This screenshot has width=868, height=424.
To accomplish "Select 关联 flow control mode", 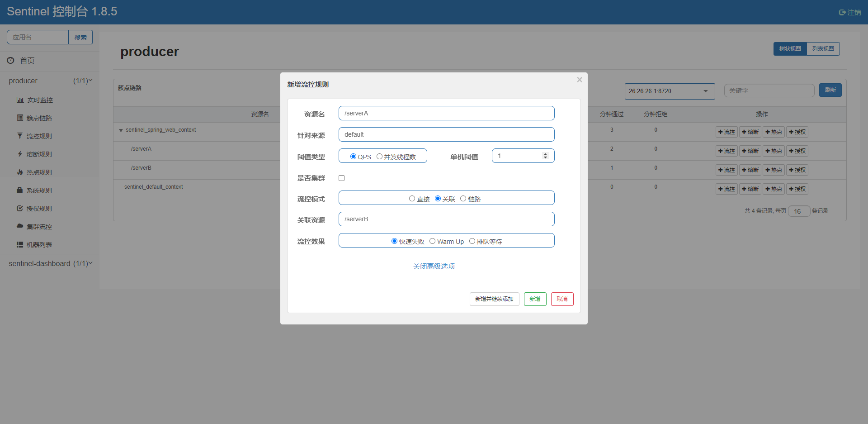I will pyautogui.click(x=438, y=199).
